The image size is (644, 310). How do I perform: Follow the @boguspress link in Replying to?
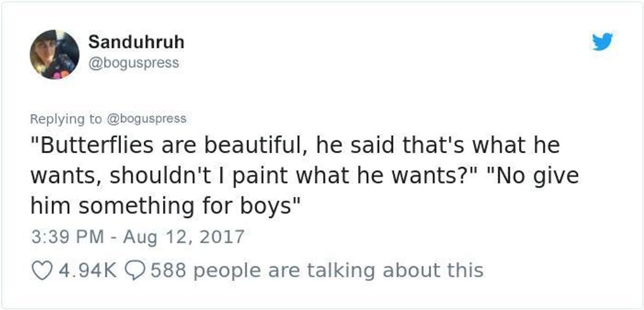(x=147, y=119)
